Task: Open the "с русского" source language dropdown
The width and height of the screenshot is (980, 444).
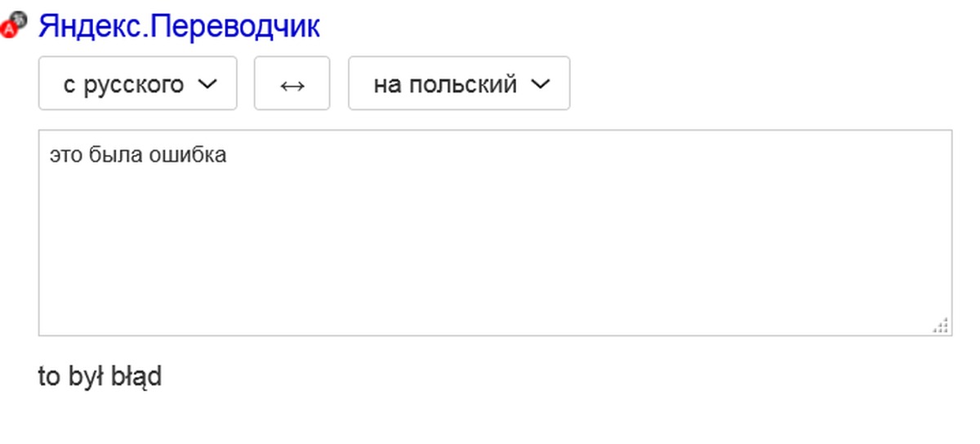Action: pyautogui.click(x=137, y=83)
